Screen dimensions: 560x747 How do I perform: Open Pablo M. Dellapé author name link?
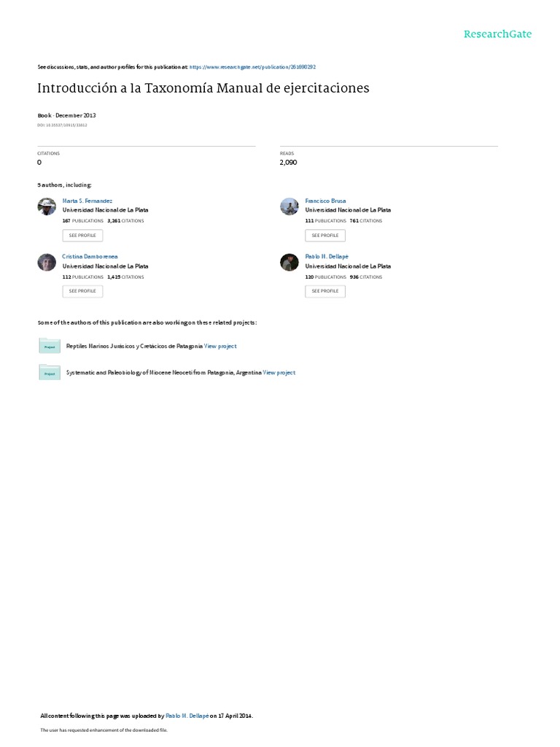(327, 256)
